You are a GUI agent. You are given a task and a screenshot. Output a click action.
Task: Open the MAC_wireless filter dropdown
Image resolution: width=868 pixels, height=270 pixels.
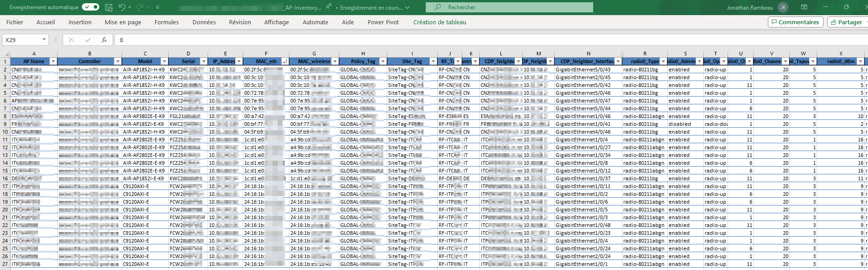coord(335,61)
